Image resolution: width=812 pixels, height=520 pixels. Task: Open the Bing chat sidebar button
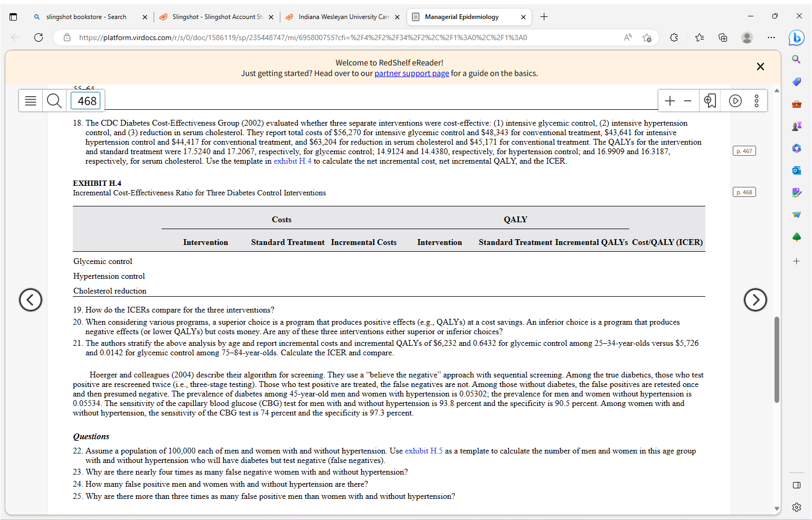pyautogui.click(x=797, y=37)
